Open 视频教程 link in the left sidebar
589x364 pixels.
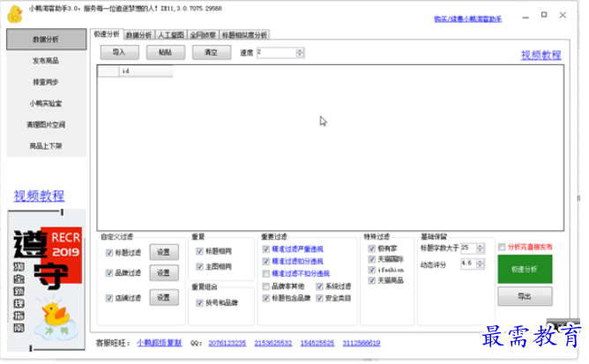point(39,196)
